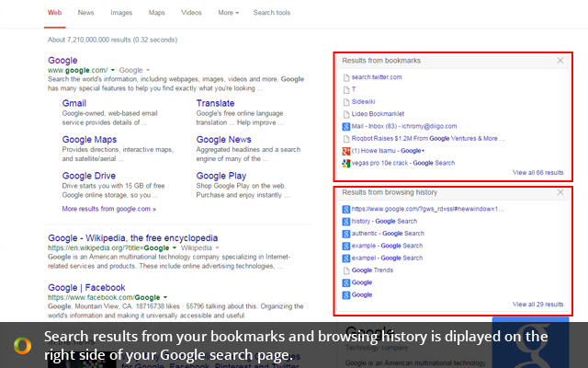Click the extension logo in the caption bar
The height and width of the screenshot is (368, 588).
[21, 345]
